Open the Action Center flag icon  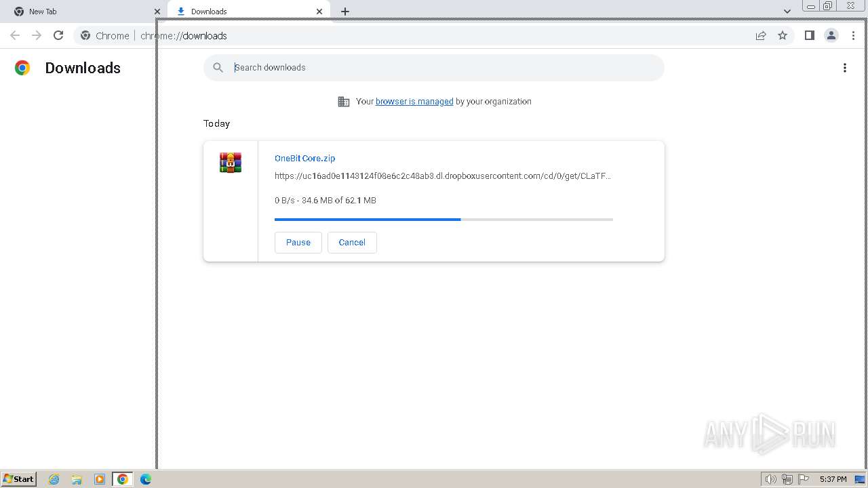click(804, 479)
